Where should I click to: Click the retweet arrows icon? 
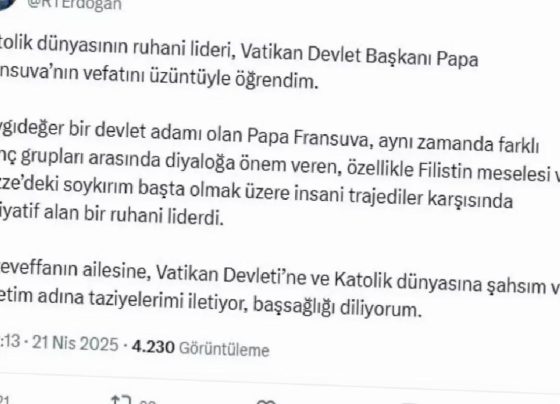pos(121,399)
